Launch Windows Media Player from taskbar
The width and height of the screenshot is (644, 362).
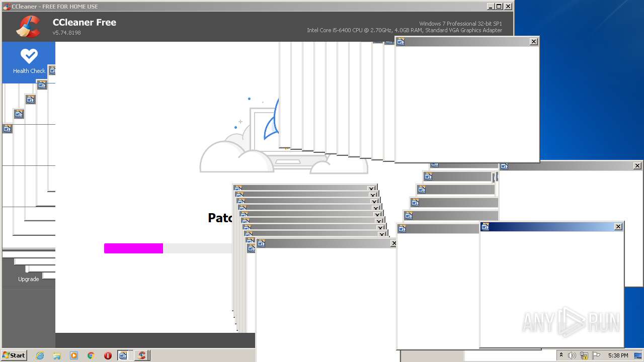point(74,355)
